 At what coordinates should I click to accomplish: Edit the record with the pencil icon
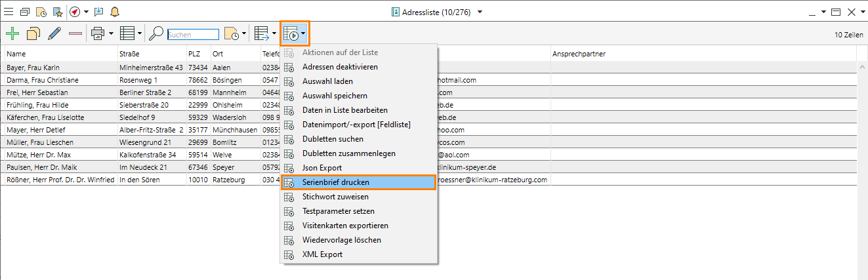click(x=54, y=33)
